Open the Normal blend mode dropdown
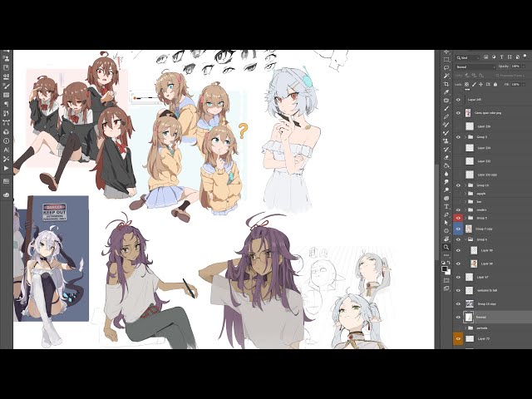This screenshot has height=399, width=532. 475,66
